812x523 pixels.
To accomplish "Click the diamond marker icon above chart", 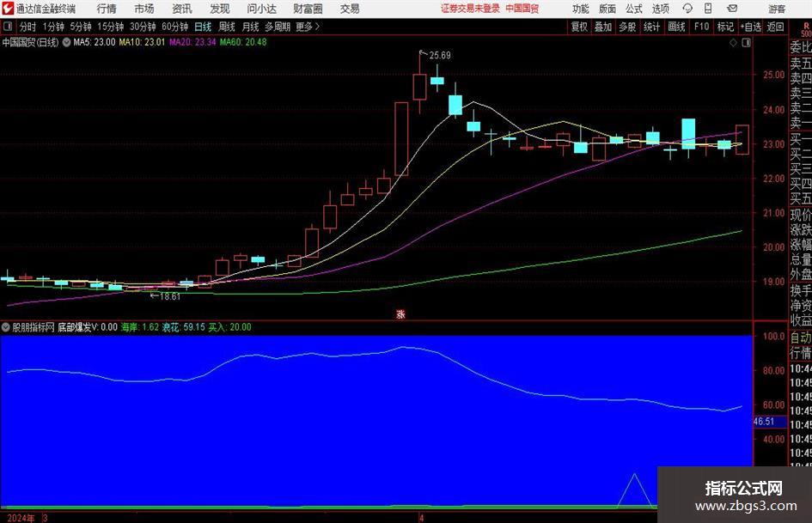I will click(x=733, y=43).
